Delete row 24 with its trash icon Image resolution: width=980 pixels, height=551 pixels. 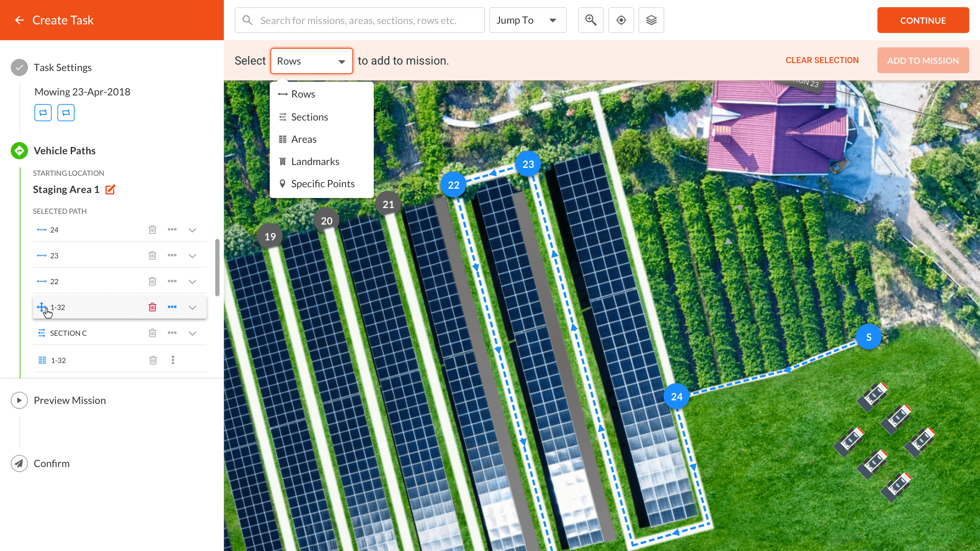pyautogui.click(x=152, y=230)
